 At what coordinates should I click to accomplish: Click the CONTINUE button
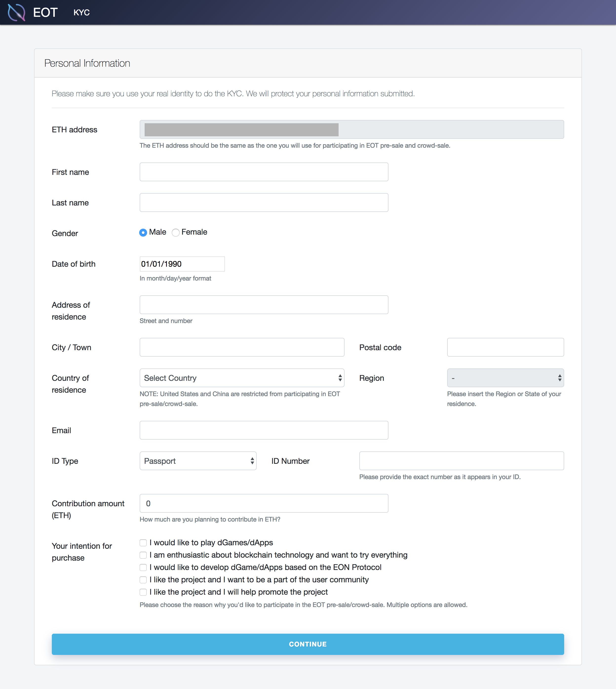click(308, 644)
